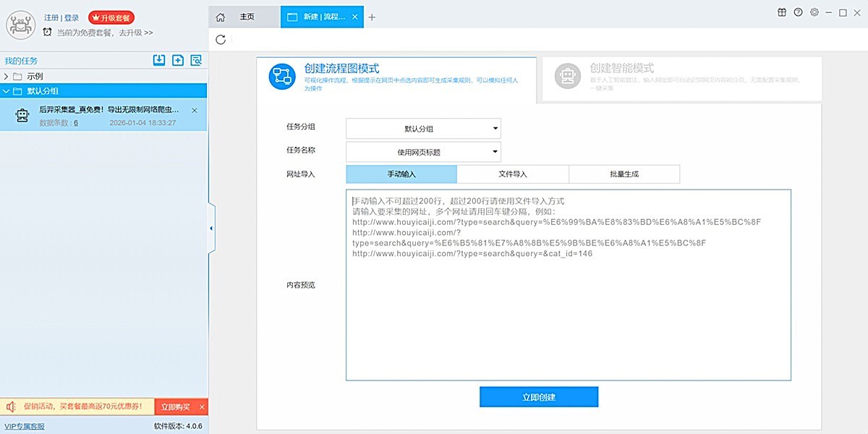The width and height of the screenshot is (868, 434).
Task: Click the new task plus icon in 我的任务
Action: [178, 61]
